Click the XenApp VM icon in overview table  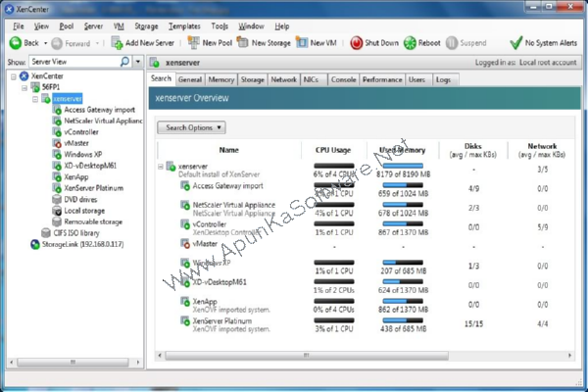(x=185, y=302)
